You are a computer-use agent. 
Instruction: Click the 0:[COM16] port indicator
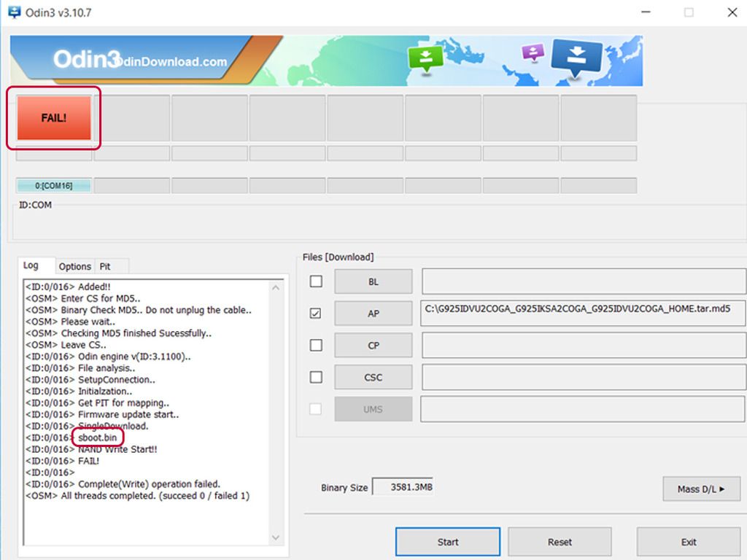point(54,186)
